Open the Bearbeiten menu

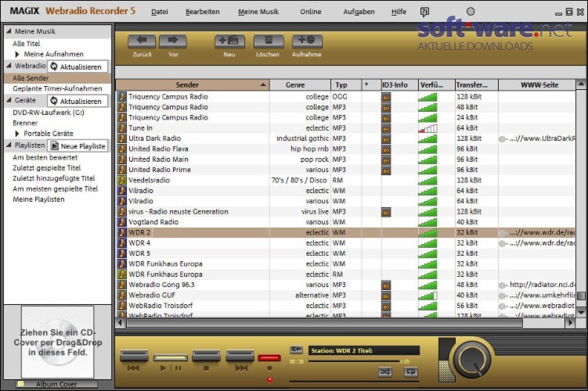click(203, 12)
